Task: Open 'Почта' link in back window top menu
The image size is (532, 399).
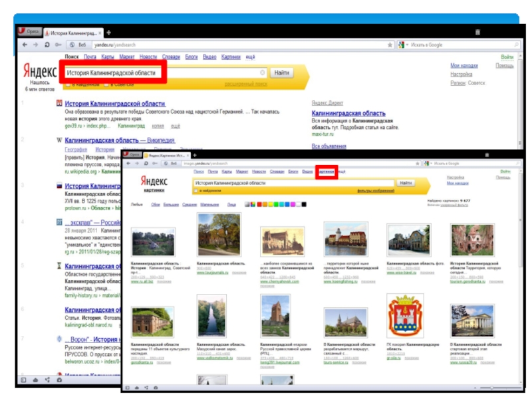Action: point(90,57)
